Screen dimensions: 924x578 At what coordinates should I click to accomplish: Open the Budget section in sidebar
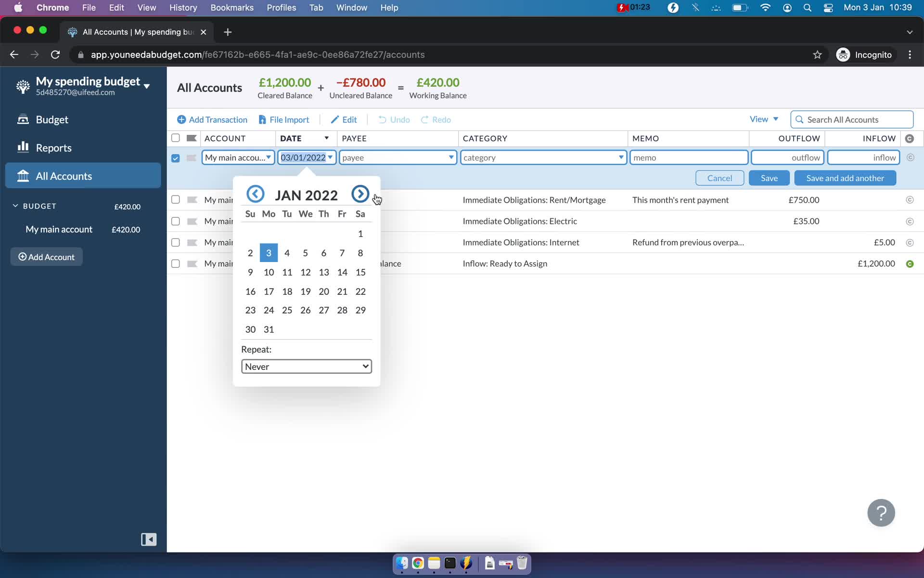51,119
